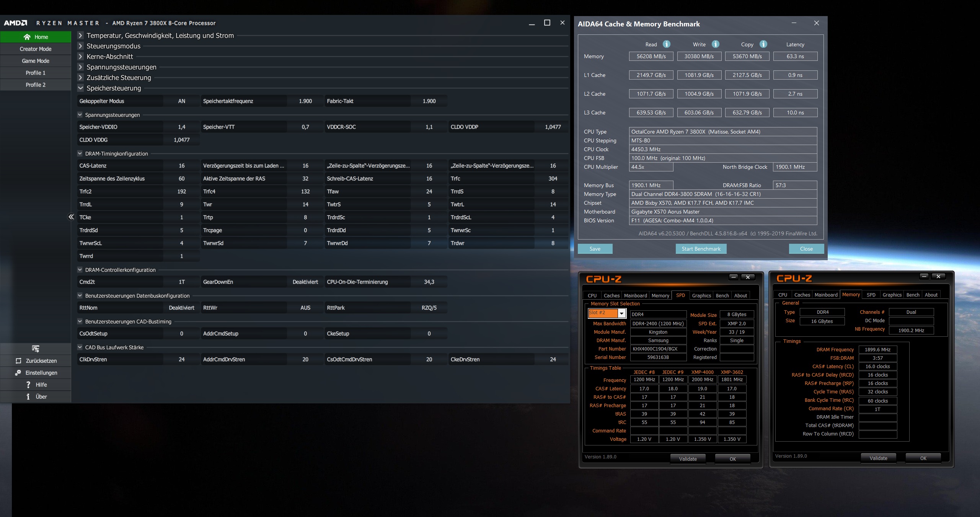Click the Read info icon in AIDA64
This screenshot has height=517, width=980.
pyautogui.click(x=666, y=44)
